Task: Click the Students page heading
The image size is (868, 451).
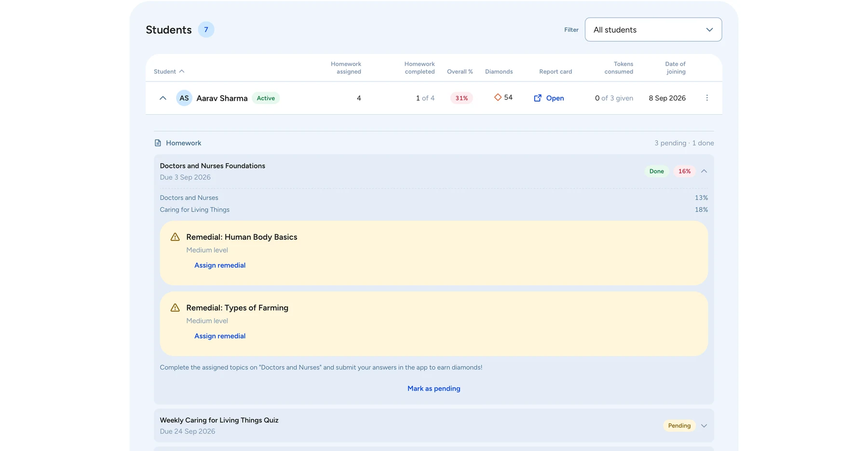Action: (169, 30)
